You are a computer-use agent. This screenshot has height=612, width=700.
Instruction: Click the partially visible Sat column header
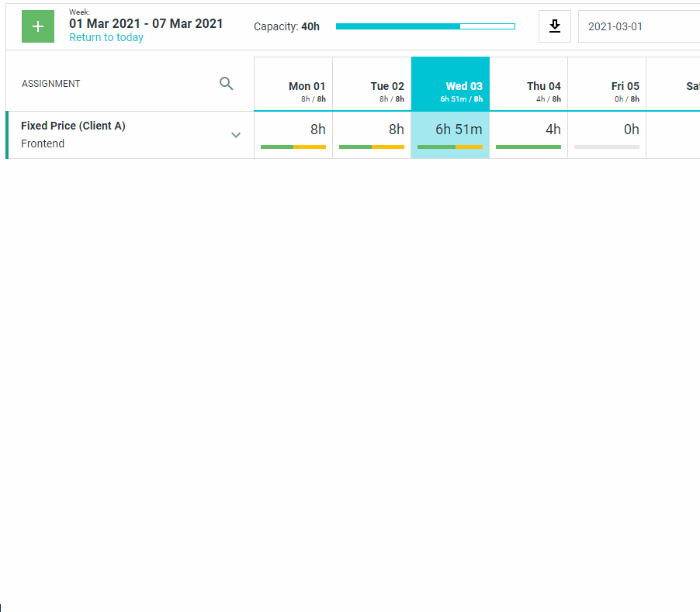pyautogui.click(x=673, y=85)
